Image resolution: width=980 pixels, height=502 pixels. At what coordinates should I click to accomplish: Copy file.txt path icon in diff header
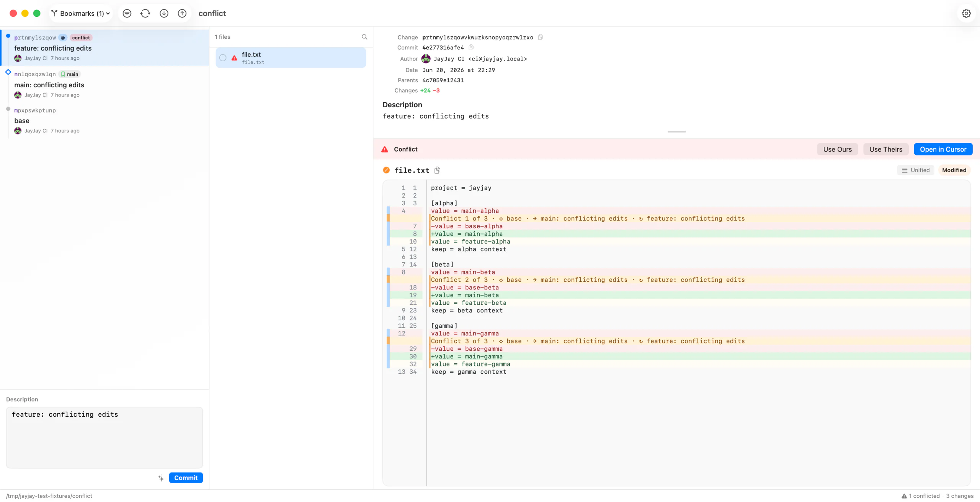click(438, 170)
